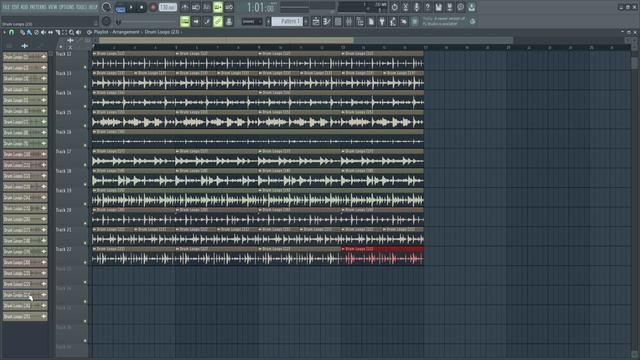Switch the pattern/song mode button
Viewport: 640px width, 360px height.
120,7
